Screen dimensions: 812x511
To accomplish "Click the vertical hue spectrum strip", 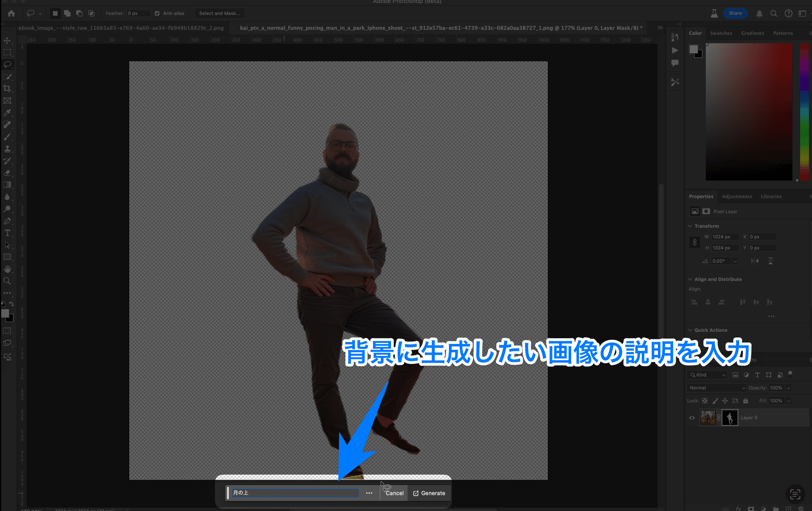I will tap(804, 111).
